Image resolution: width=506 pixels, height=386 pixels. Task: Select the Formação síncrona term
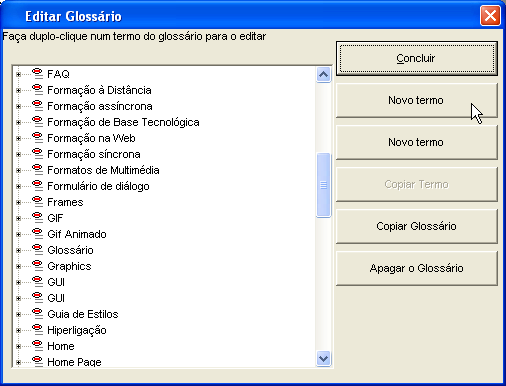[94, 154]
